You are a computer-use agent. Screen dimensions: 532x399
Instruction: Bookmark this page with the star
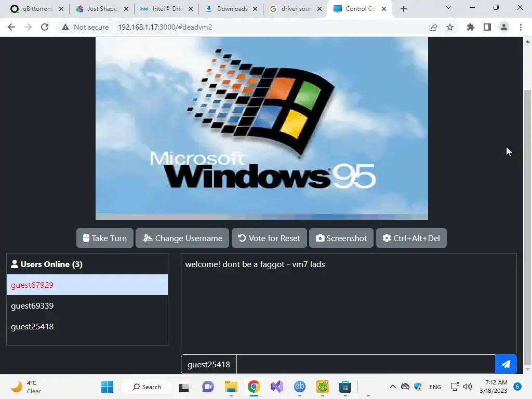coord(450,27)
